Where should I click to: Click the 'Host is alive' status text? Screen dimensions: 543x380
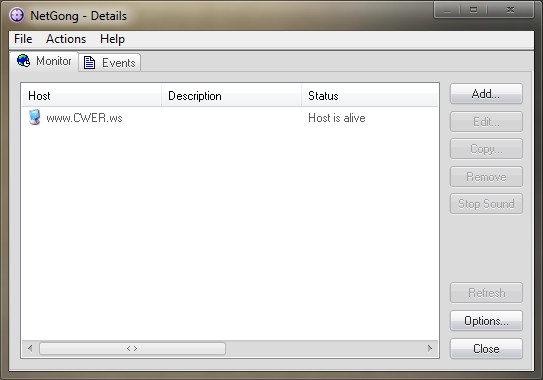point(337,118)
